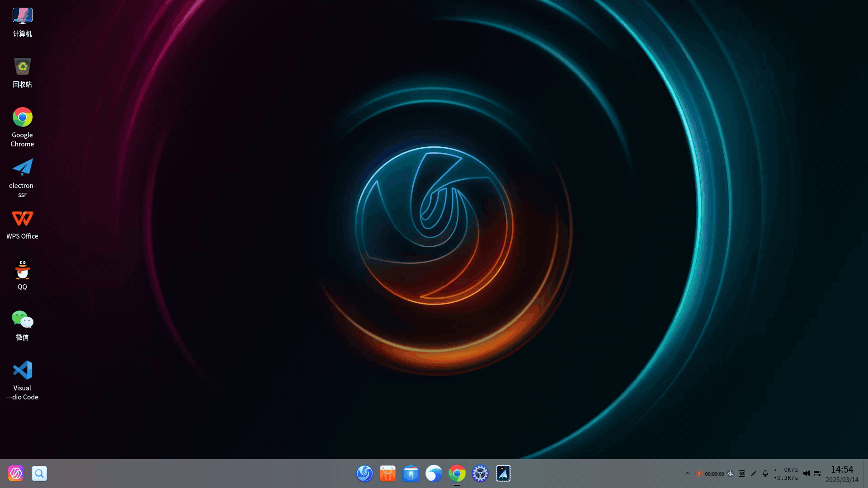Open the 14:54 clock and calendar

tap(842, 474)
